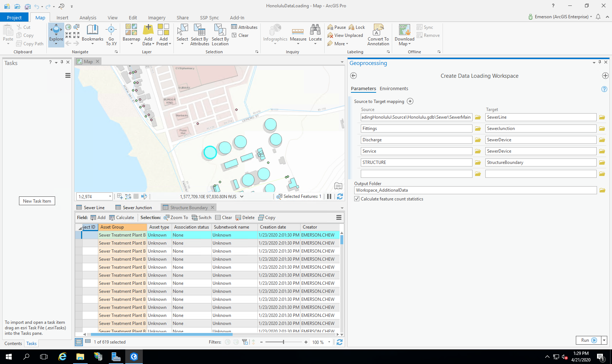Click View Unplaced labels
Viewport: 612px width, 364px height.
(345, 35)
